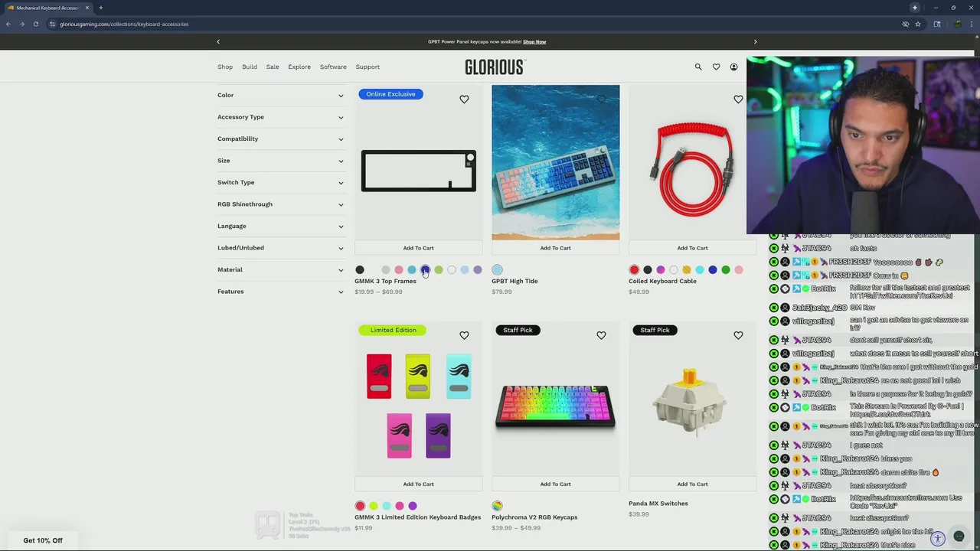Open Panda MX Switches product title
This screenshot has width=980, height=551.
point(658,504)
